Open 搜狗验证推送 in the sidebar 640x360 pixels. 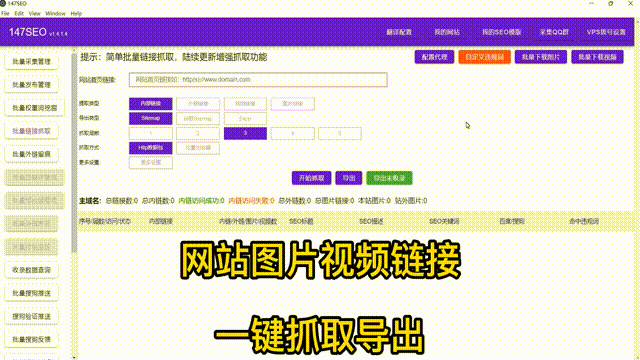tap(31, 316)
